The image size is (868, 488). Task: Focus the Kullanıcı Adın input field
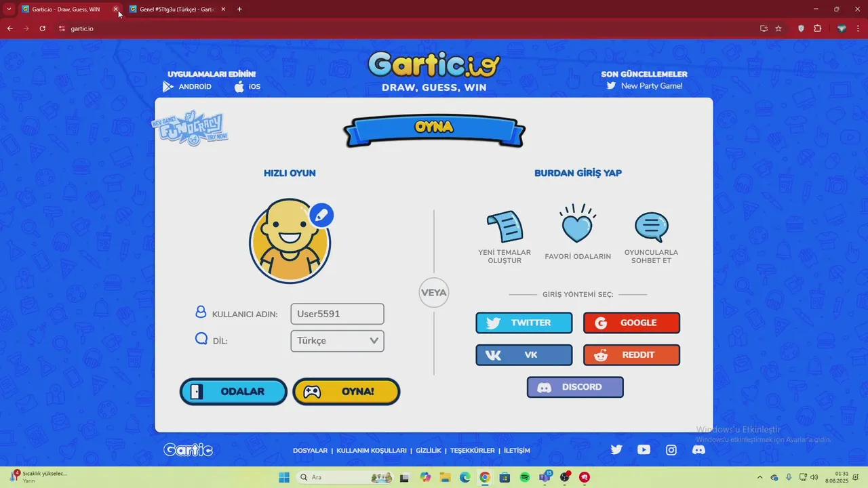pos(337,314)
